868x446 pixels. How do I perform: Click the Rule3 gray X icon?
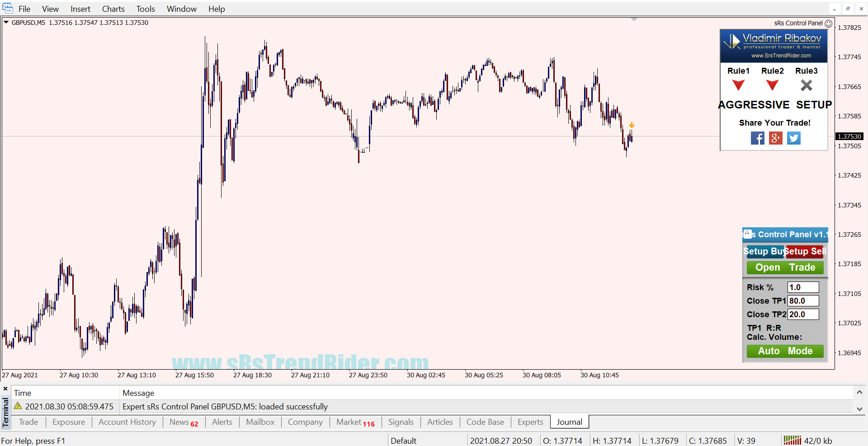tap(806, 85)
